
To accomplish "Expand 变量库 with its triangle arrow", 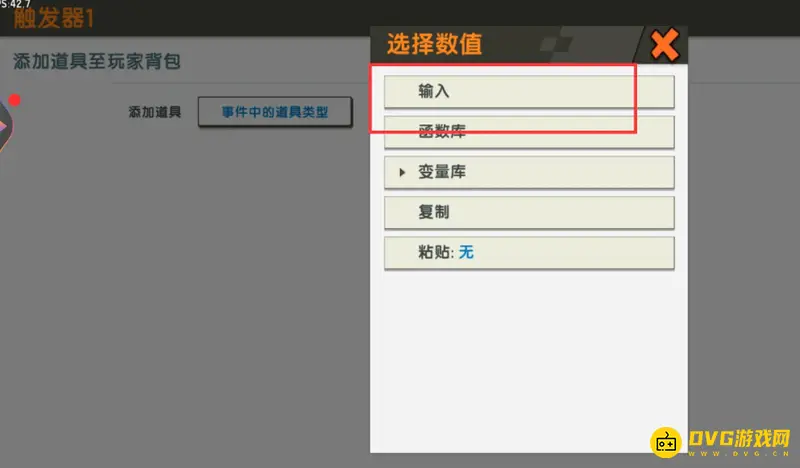I will click(402, 173).
